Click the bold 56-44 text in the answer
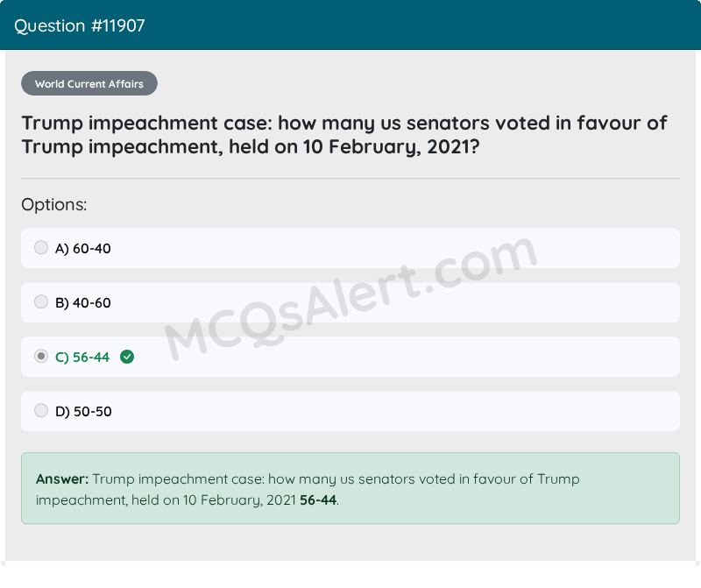The width and height of the screenshot is (701, 588). click(x=317, y=499)
